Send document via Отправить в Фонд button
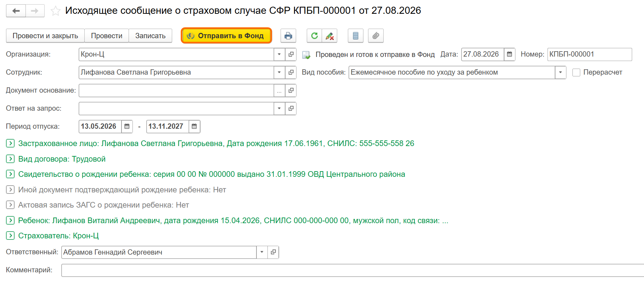 pos(226,36)
